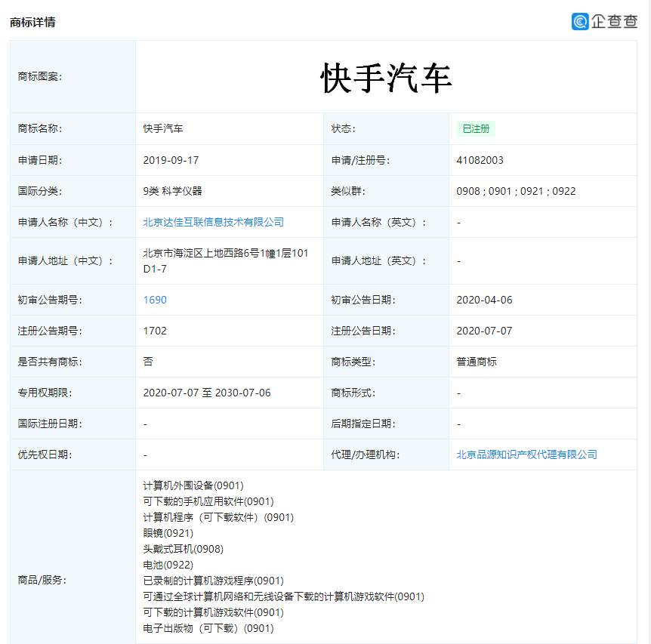The width and height of the screenshot is (651, 644).
Task: Click goods item 头戴式耳机(0908)
Action: click(x=183, y=549)
